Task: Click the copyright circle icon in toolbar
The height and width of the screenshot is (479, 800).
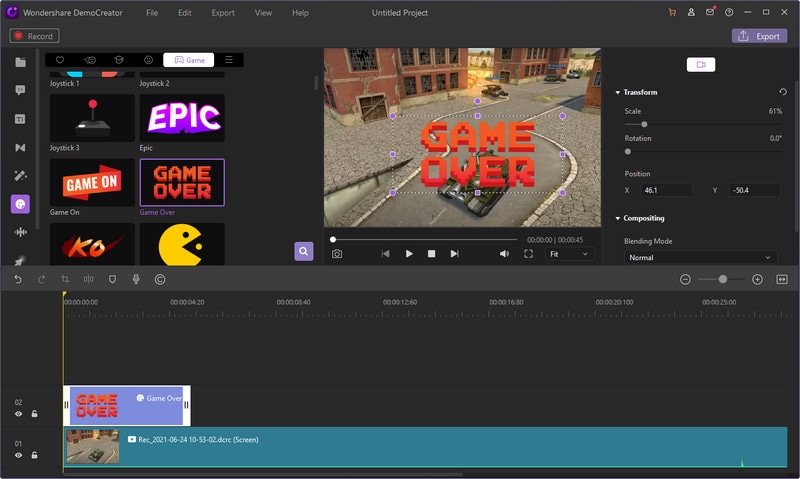Action: (x=160, y=279)
